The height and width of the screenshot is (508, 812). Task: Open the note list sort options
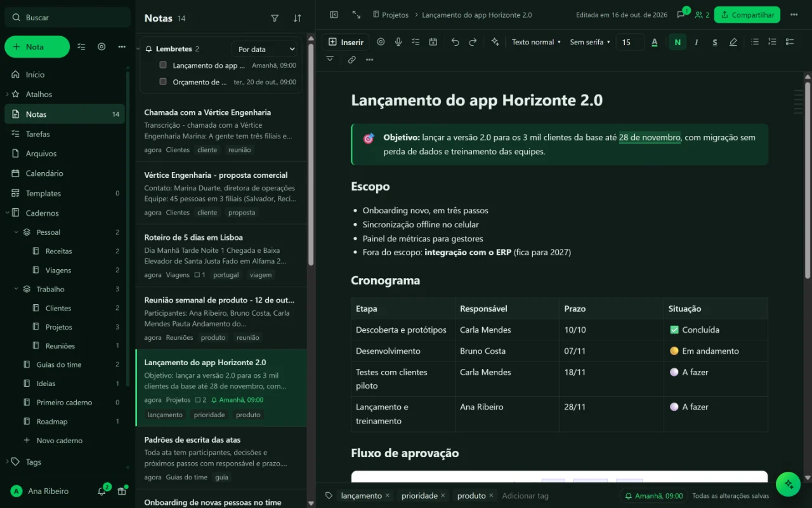point(298,18)
